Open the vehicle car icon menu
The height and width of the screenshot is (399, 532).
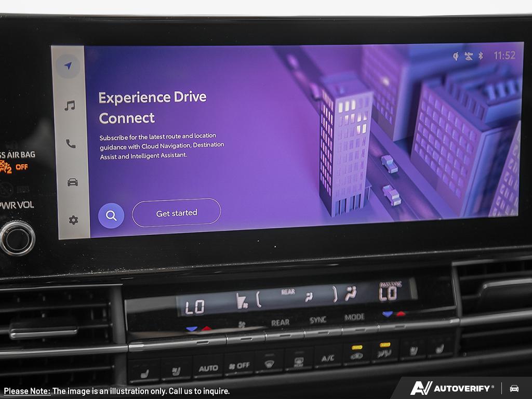(73, 182)
